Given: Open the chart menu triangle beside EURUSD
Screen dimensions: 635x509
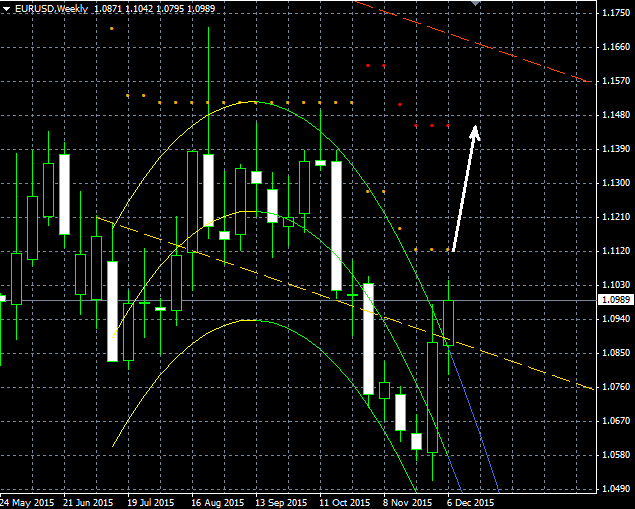Looking at the screenshot, I should [x=7, y=9].
